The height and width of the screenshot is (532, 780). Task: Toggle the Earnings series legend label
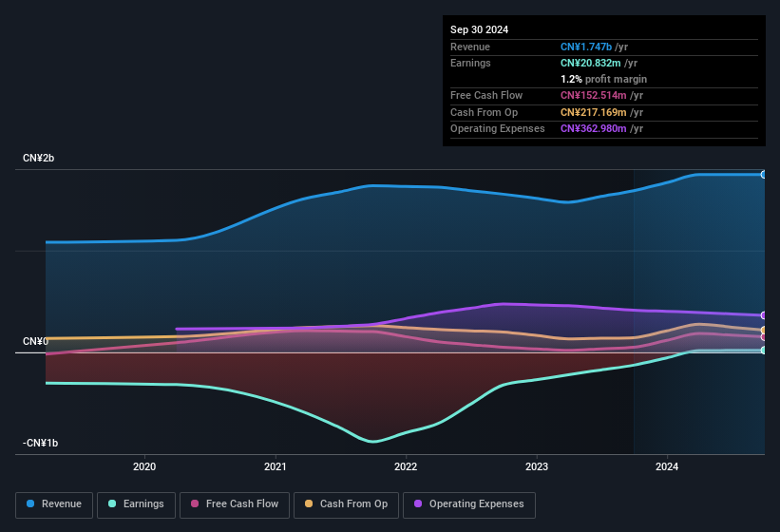click(143, 504)
